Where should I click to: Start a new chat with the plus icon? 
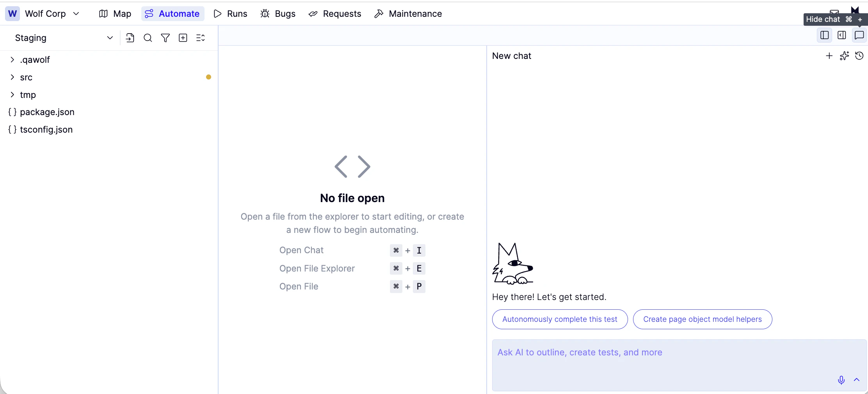(829, 56)
